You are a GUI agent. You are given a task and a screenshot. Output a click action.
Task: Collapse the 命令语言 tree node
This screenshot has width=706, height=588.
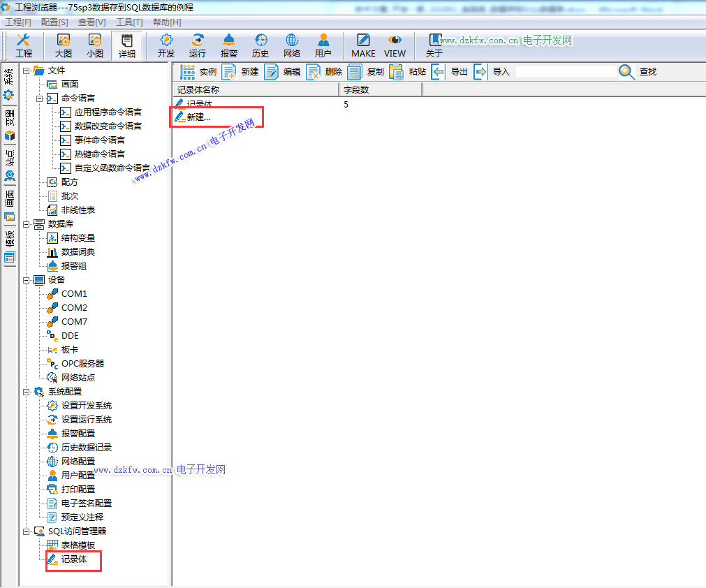pos(40,98)
